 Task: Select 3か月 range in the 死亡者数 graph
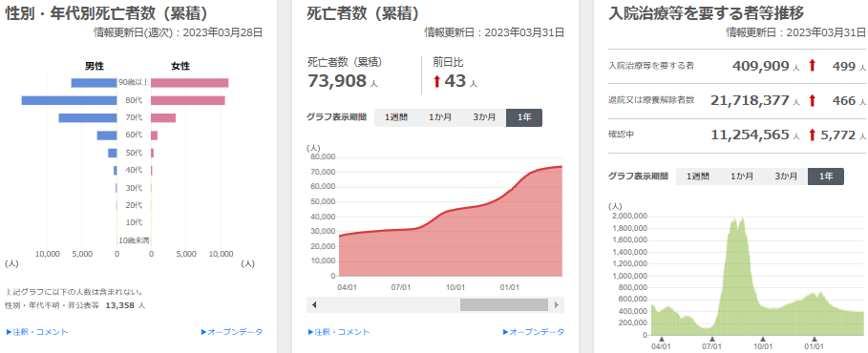[x=484, y=117]
